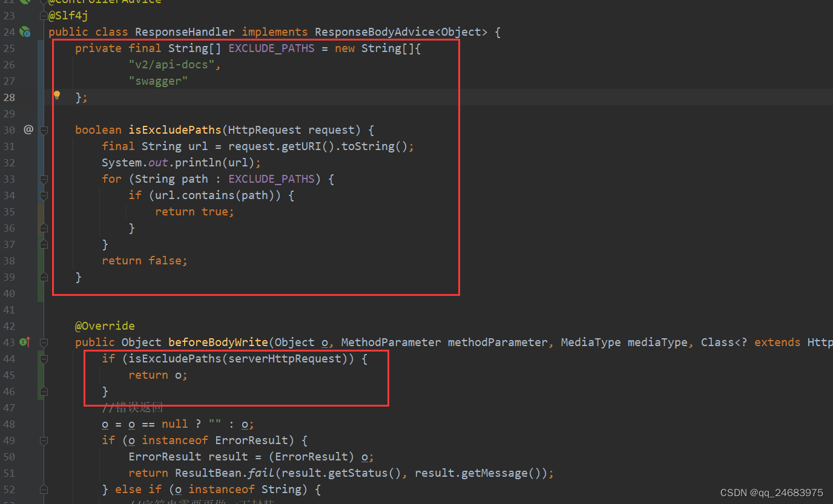
Task: Collapse the instanceof ErrorResult fold marker on line 49
Action: [x=44, y=440]
